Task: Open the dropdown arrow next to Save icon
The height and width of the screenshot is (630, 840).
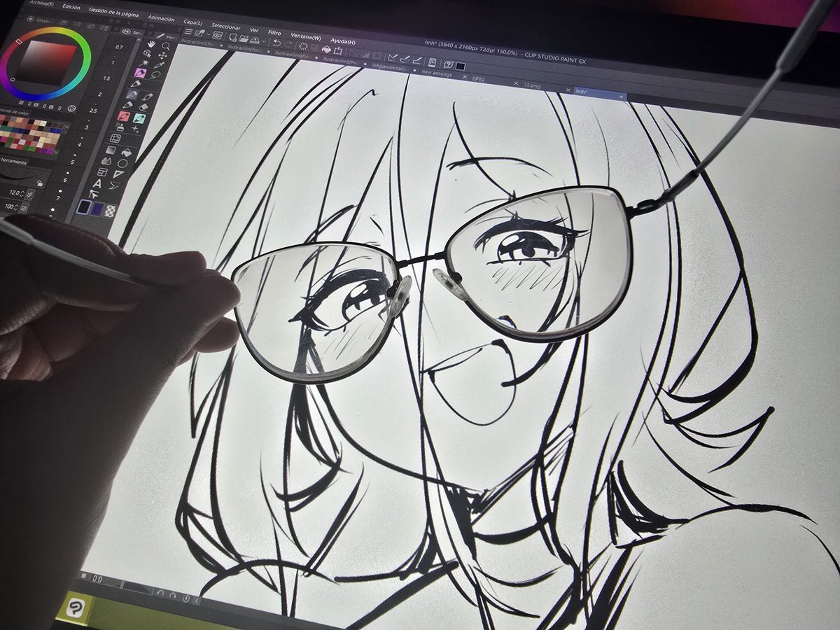Action: (264, 41)
